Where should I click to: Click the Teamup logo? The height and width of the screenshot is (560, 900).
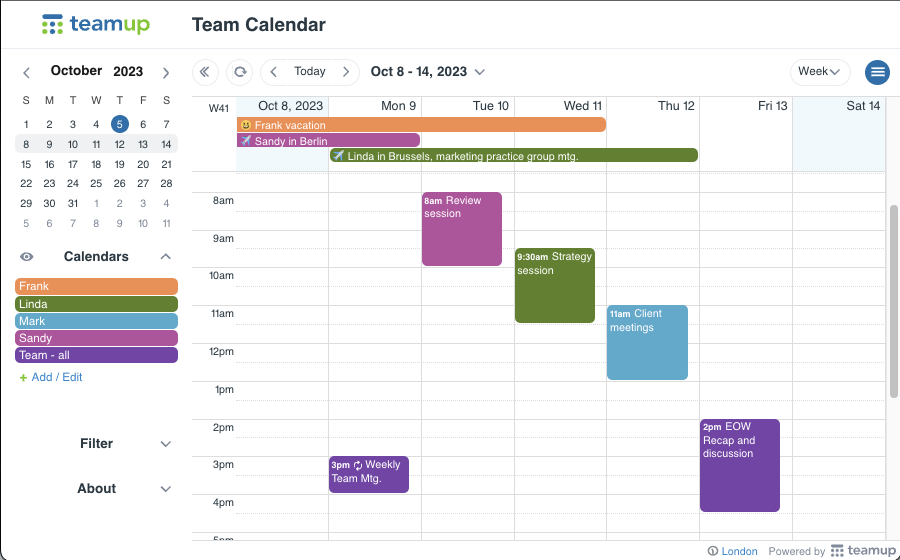pos(96,25)
